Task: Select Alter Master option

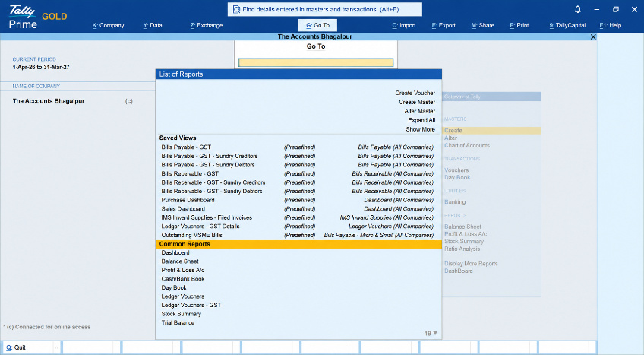Action: coord(419,111)
